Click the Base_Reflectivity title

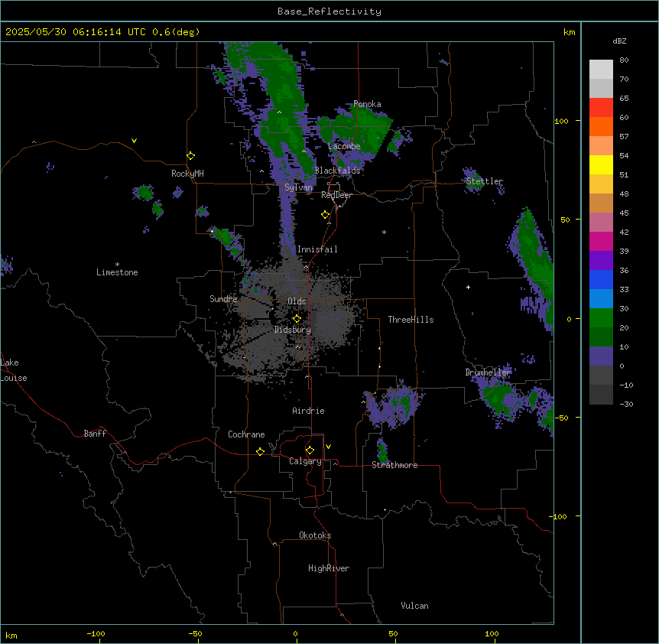(329, 11)
